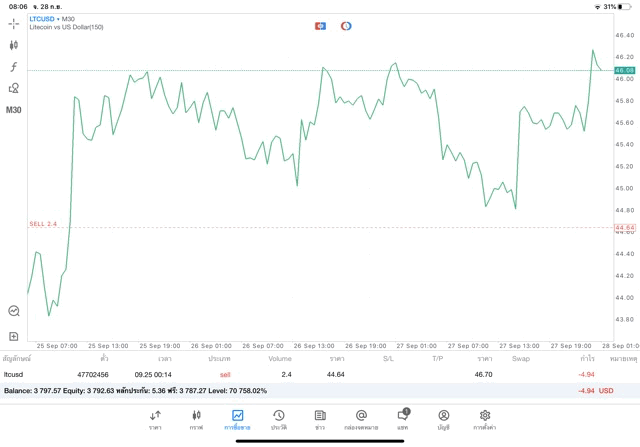Viewport: 640px width, 447px height.
Task: Change chart type via candlestick icon
Action: [14, 44]
